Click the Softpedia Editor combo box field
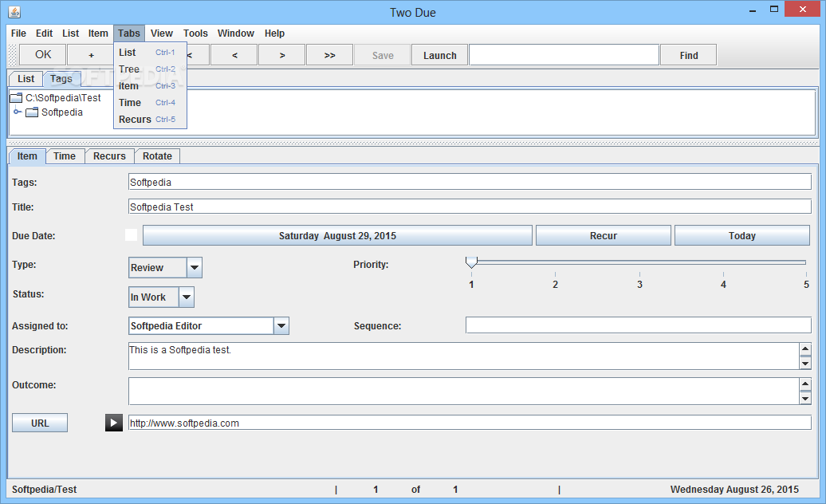 point(201,326)
